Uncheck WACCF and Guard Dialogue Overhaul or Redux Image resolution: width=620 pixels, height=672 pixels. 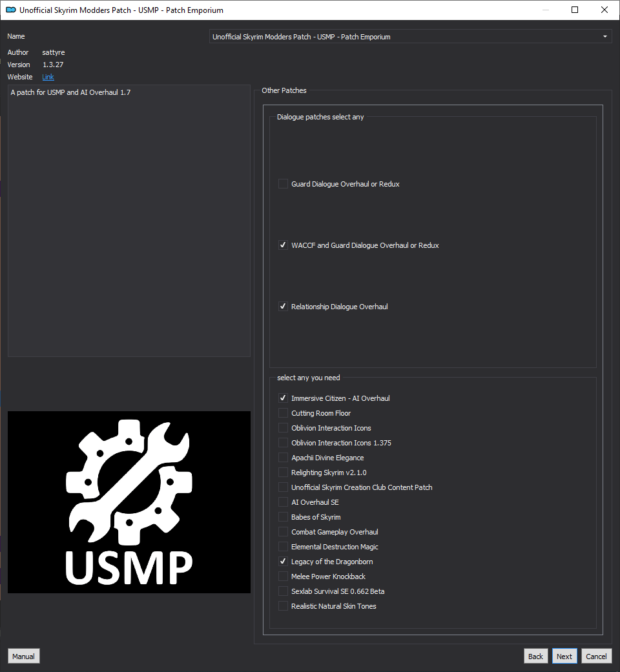click(x=283, y=245)
